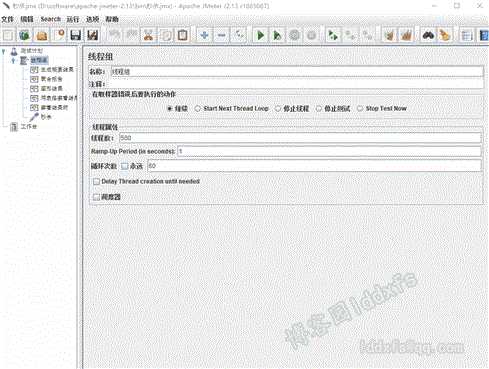Click the Paste clipboard icon
The height and width of the screenshot is (369, 489).
[x=182, y=35]
